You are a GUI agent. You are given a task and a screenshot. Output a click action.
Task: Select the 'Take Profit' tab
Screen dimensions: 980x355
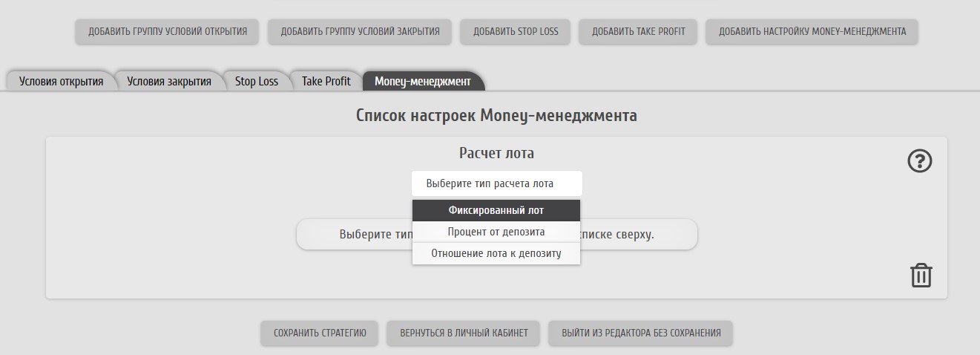tap(326, 82)
